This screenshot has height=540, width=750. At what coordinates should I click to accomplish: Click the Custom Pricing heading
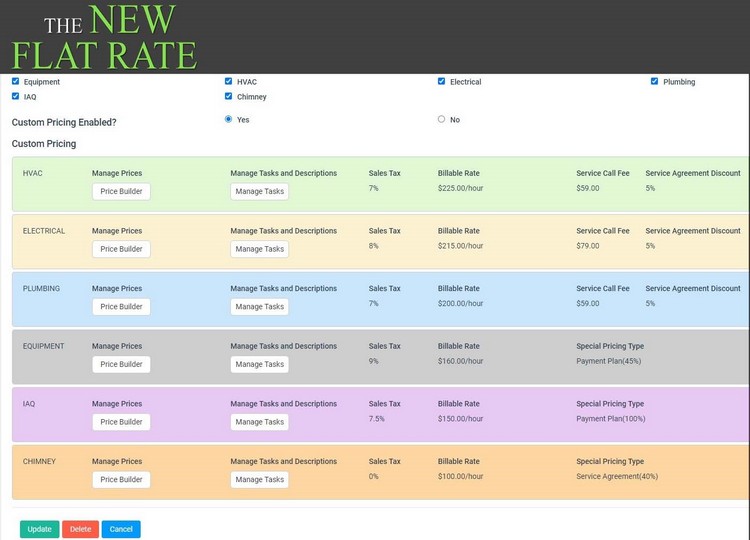44,144
